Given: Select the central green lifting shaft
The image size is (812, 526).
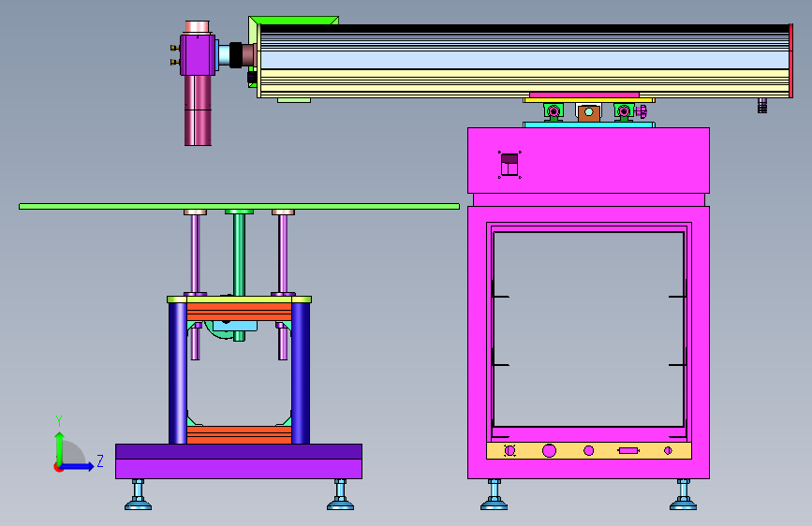Looking at the screenshot, I should coord(239,254).
